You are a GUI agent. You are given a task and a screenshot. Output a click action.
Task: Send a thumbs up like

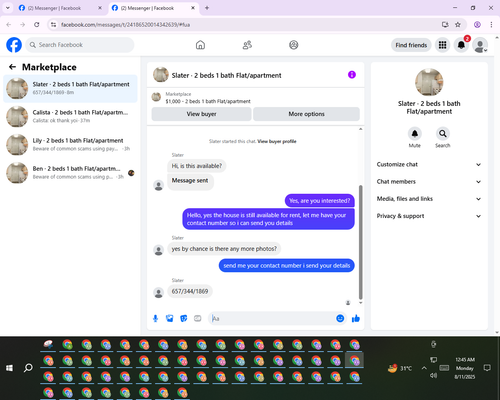click(x=356, y=318)
